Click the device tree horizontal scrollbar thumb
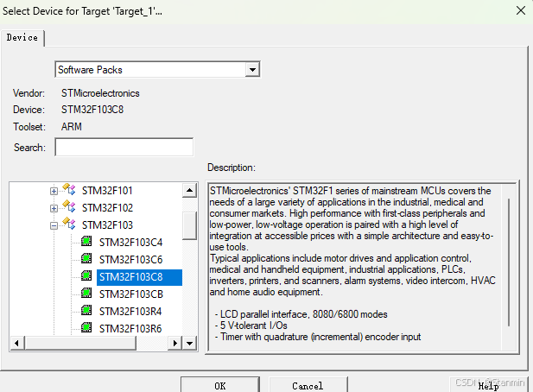The height and width of the screenshot is (392, 533). click(x=80, y=343)
